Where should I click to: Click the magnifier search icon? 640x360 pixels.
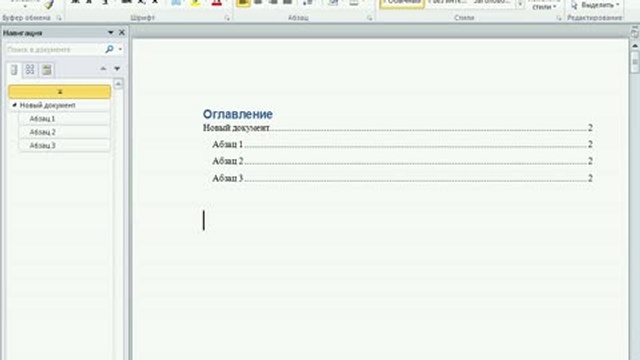[109, 49]
